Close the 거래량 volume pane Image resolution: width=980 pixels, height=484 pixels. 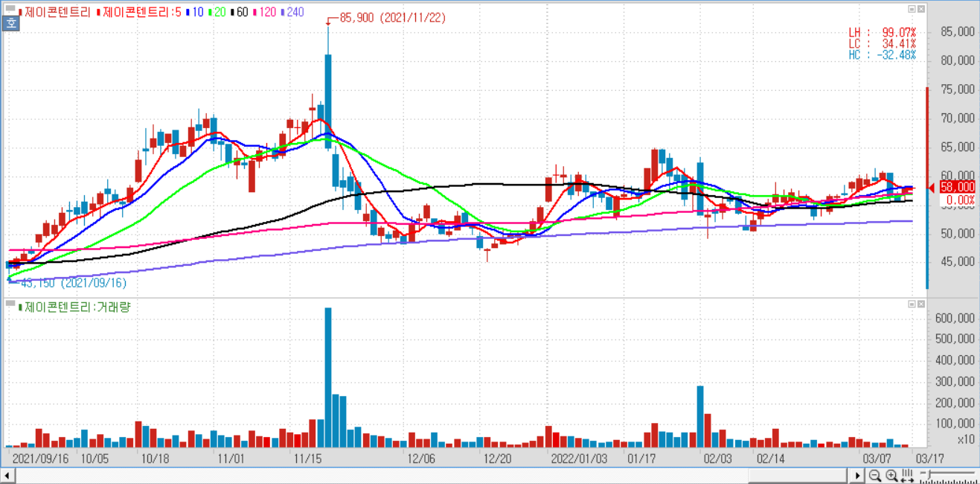(922, 304)
